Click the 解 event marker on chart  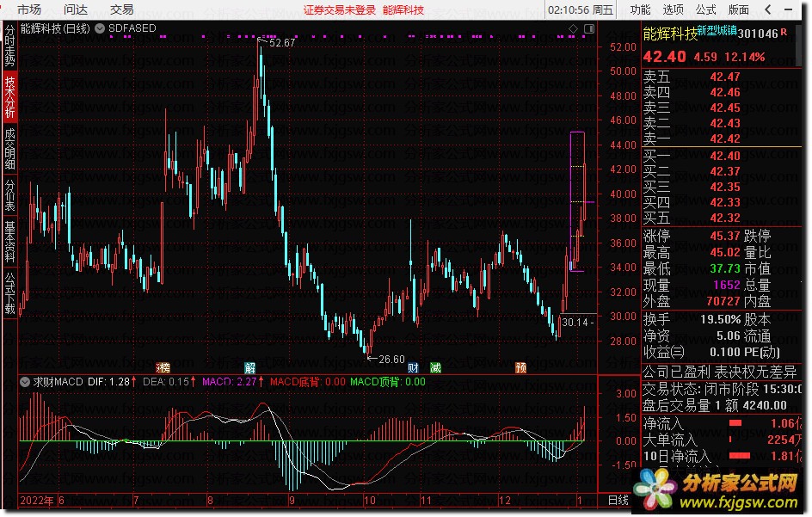(x=250, y=368)
